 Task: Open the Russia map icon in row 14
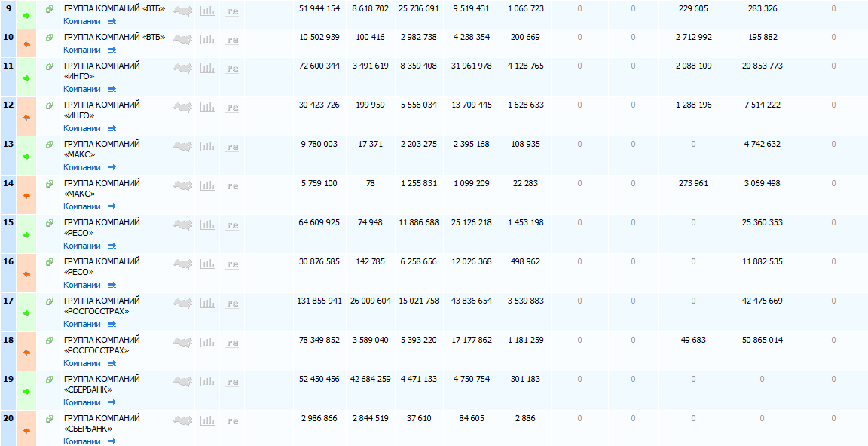[182, 185]
